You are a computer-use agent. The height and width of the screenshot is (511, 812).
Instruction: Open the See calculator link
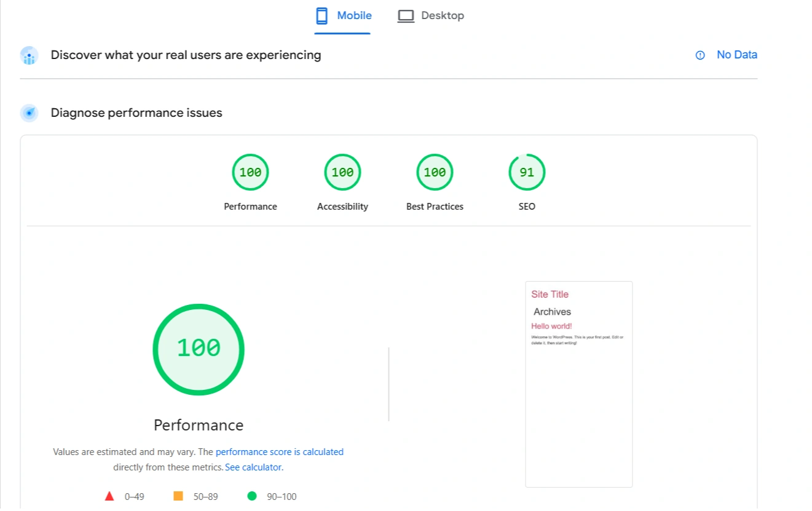click(253, 467)
